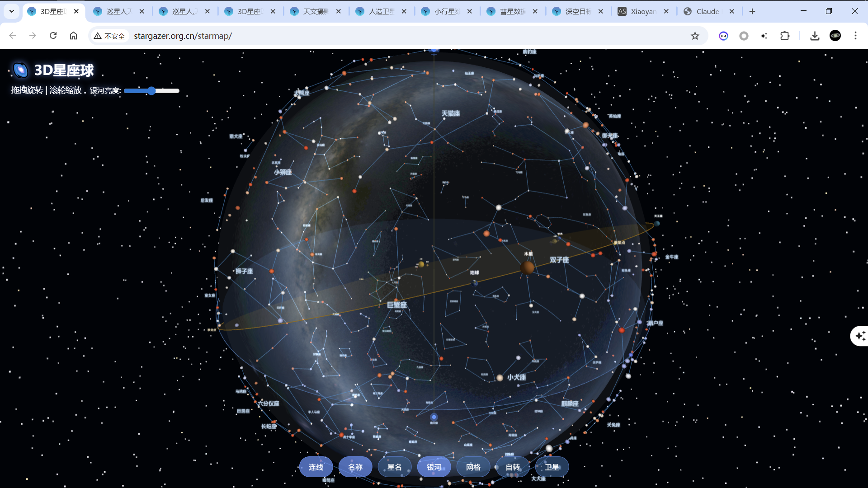Bookmark this page with the star icon
Image resolution: width=868 pixels, height=488 pixels.
695,36
